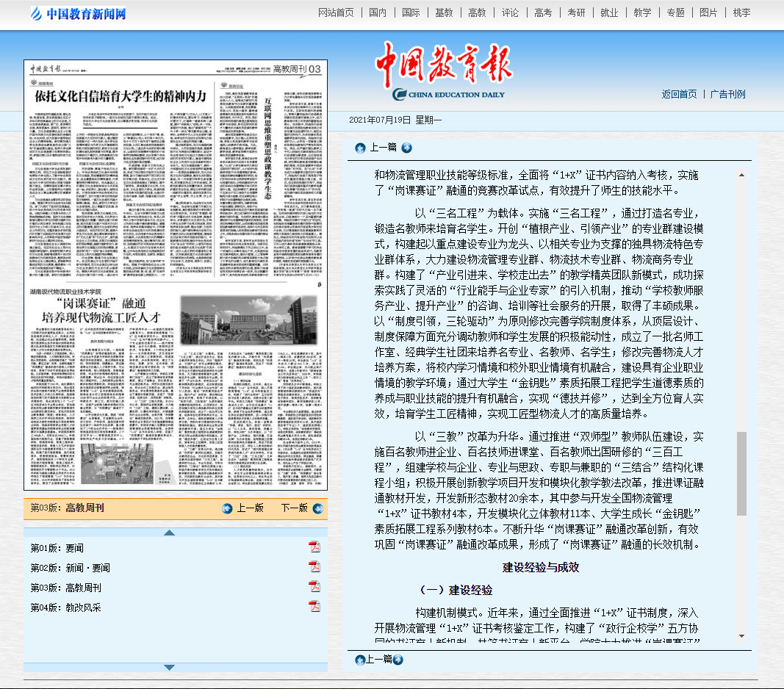784x689 pixels.
Task: Open 国际 navigation item
Action: point(411,12)
